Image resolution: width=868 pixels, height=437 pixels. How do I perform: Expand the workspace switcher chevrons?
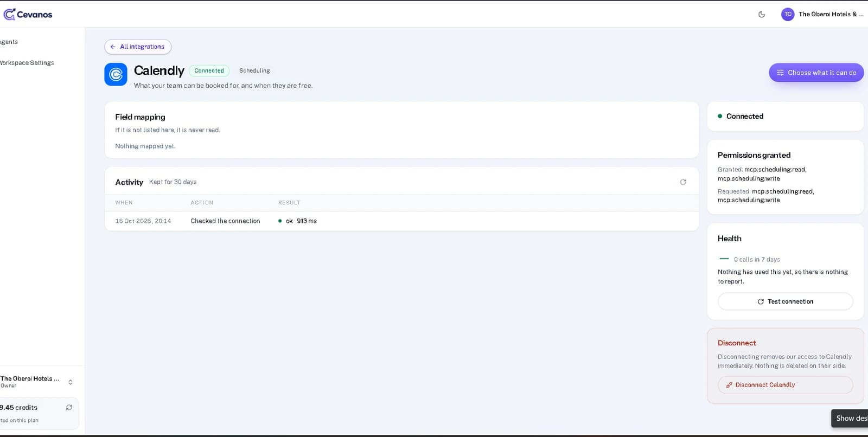click(71, 382)
